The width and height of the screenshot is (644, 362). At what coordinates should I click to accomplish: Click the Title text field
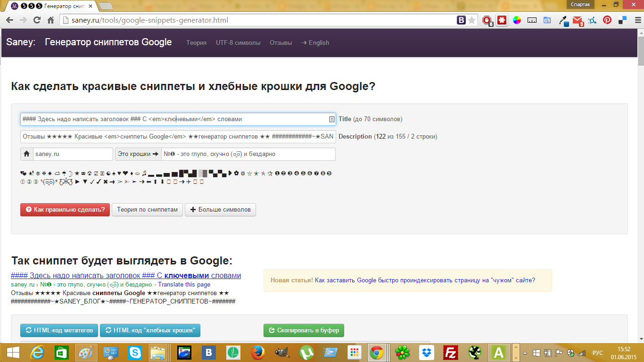178,119
